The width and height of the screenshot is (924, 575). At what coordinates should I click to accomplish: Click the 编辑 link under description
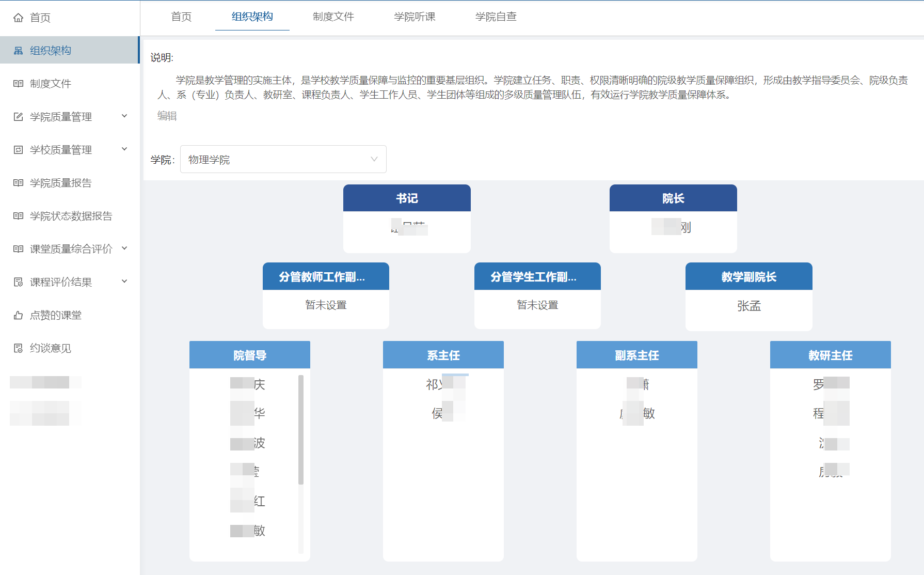pos(167,116)
